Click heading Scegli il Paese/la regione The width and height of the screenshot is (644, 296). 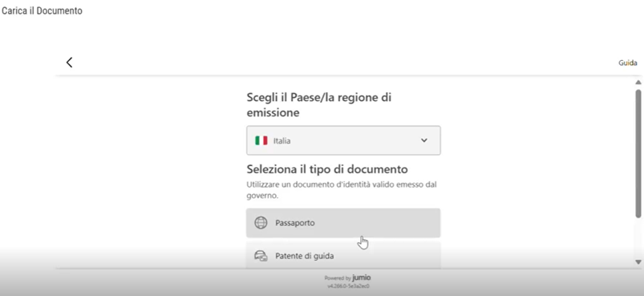(x=318, y=105)
